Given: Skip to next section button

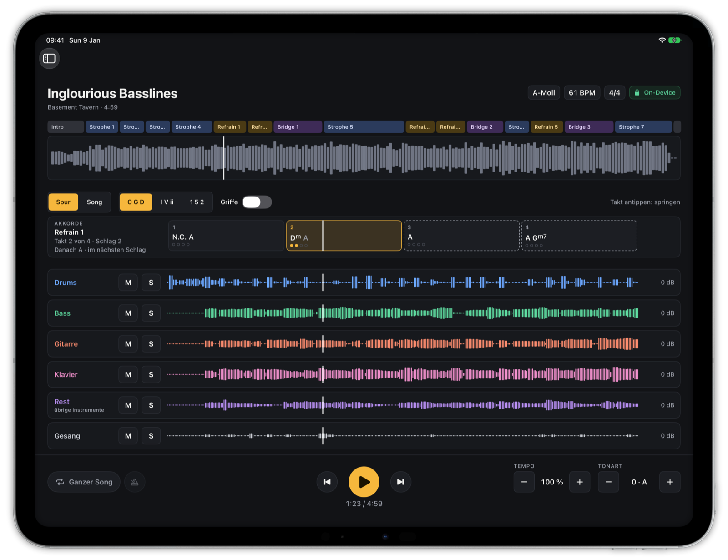Looking at the screenshot, I should click(x=400, y=482).
